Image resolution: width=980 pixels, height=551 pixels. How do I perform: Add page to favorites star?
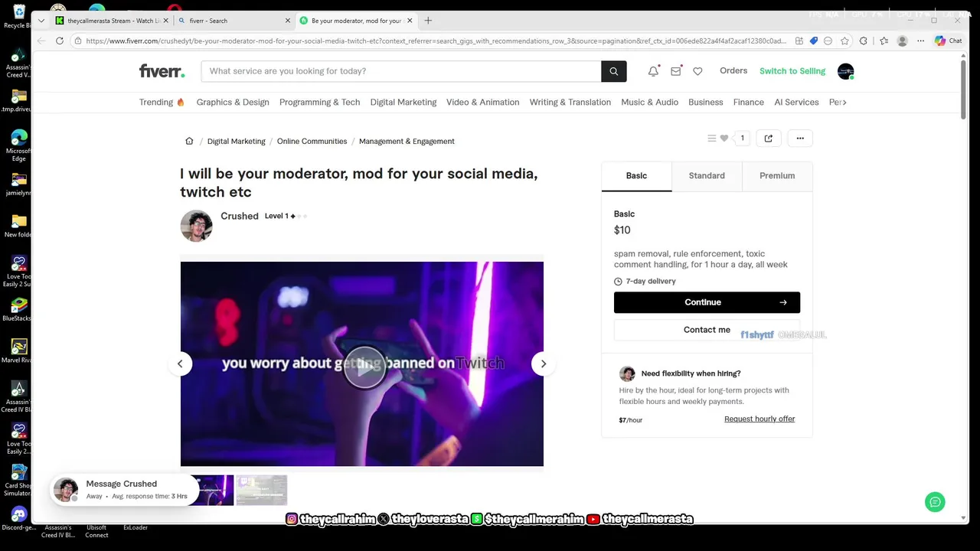click(844, 41)
